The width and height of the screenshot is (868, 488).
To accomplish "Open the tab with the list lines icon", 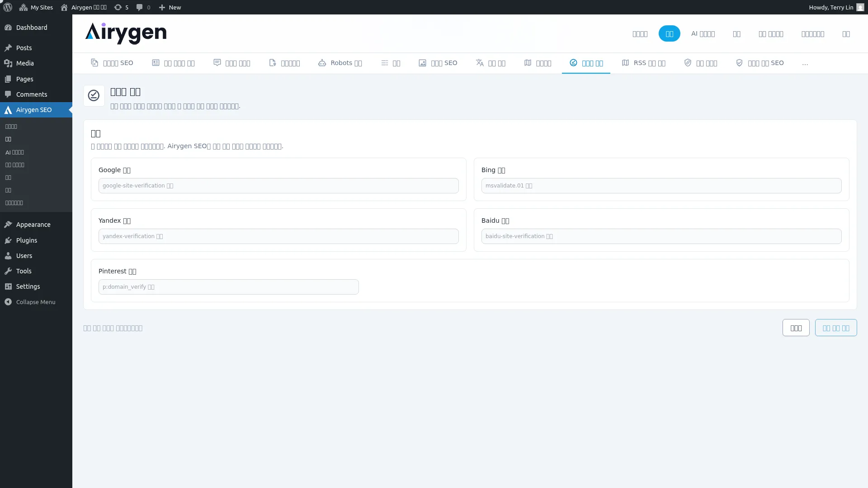I will 391,63.
